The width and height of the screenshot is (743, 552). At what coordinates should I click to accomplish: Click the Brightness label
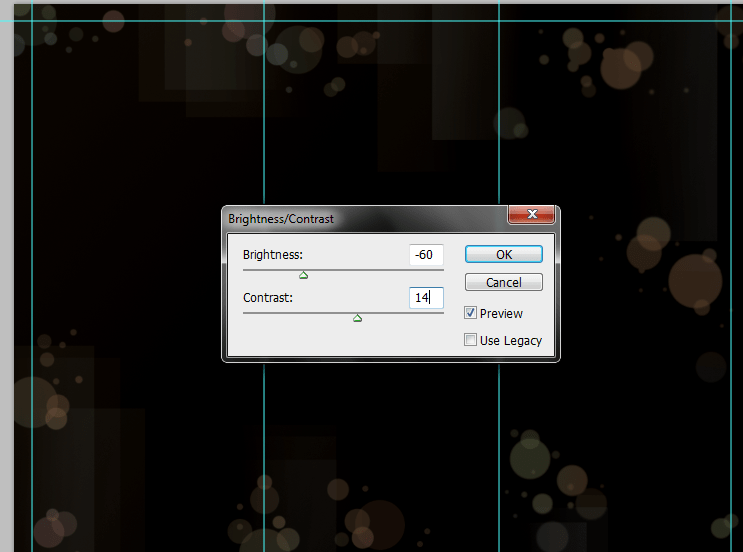[272, 255]
